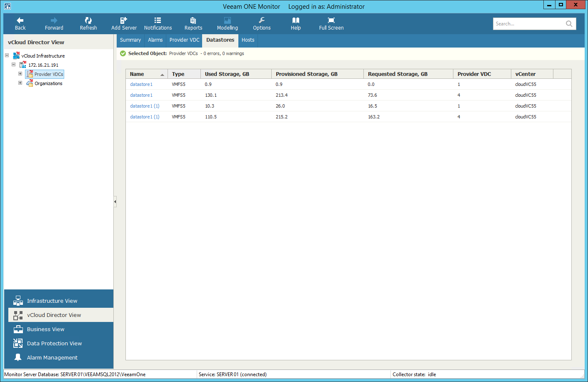Click the Collector state idle status

tap(414, 374)
